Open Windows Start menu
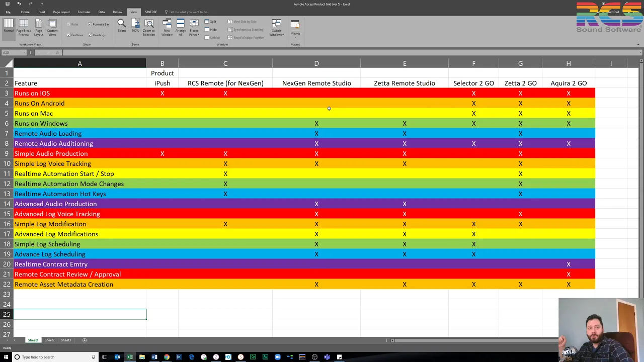644x362 pixels. 5,357
